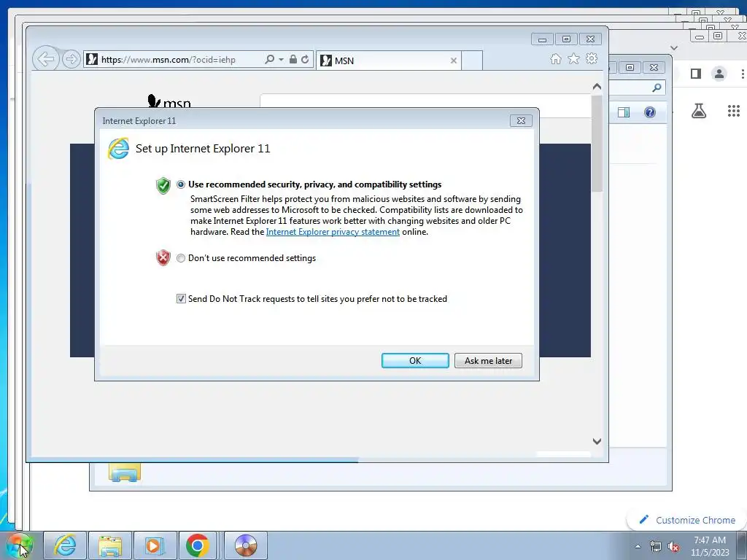
Task: Click the search magnifier in Explorer window
Action: [x=657, y=87]
